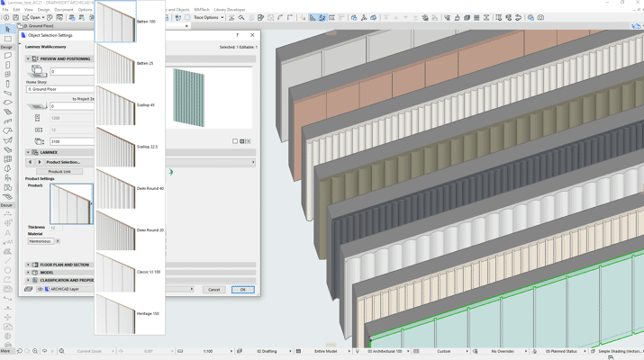Expand the Floor Plan and Section panel

[28, 265]
